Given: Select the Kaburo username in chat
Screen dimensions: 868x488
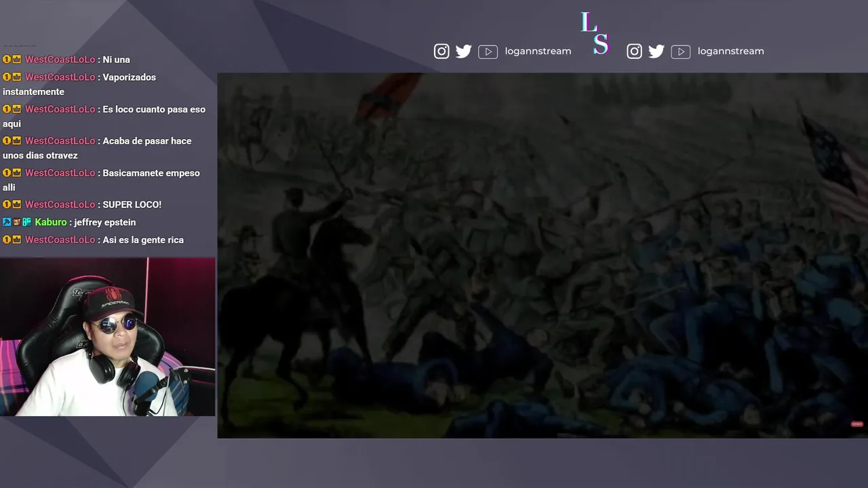Looking at the screenshot, I should point(51,222).
